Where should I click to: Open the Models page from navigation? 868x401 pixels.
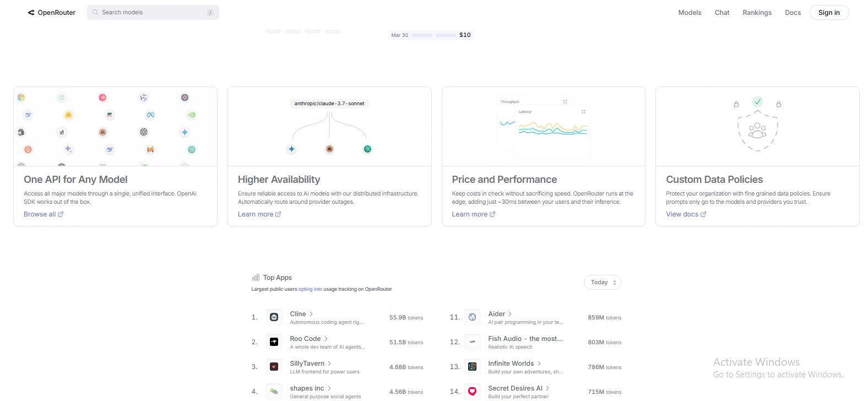[690, 13]
